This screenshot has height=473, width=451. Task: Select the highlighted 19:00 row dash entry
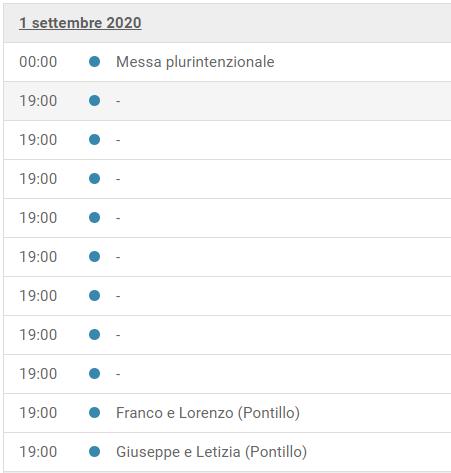(x=118, y=101)
